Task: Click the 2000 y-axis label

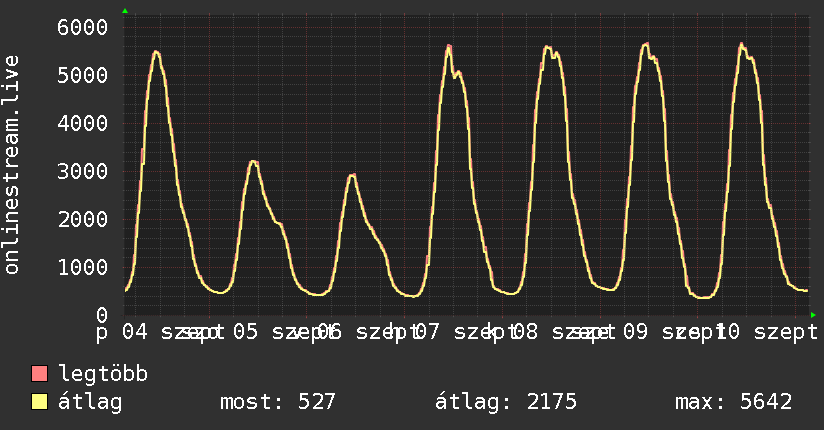Action: pos(83,219)
